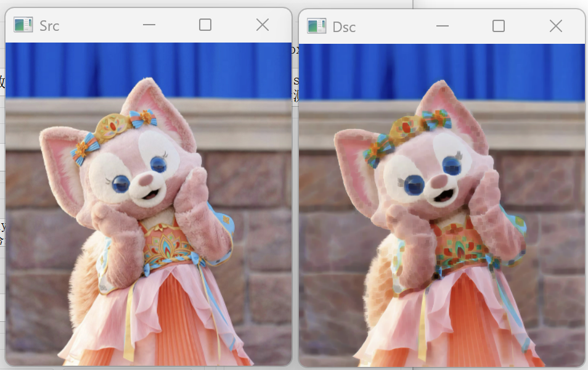Click the Src window app icon

(23, 25)
